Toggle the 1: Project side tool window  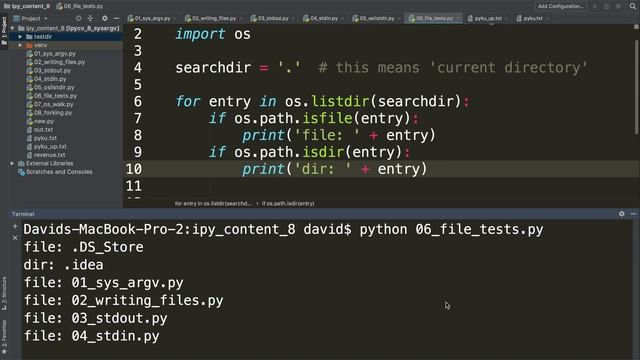point(4,32)
